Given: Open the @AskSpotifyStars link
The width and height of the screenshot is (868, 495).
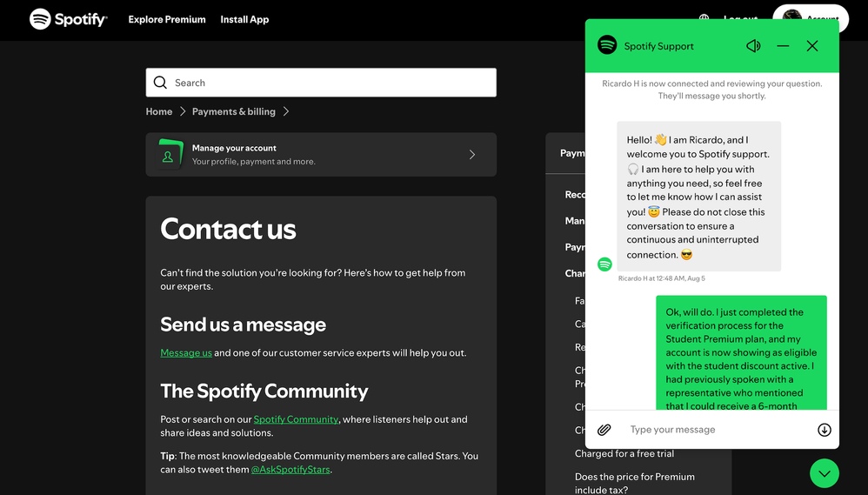Looking at the screenshot, I should click(x=290, y=470).
